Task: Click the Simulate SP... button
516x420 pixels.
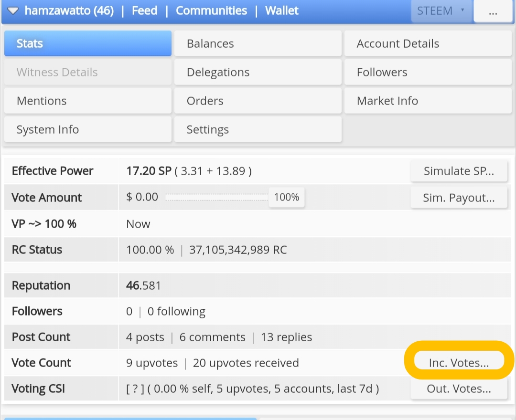Action: (459, 171)
